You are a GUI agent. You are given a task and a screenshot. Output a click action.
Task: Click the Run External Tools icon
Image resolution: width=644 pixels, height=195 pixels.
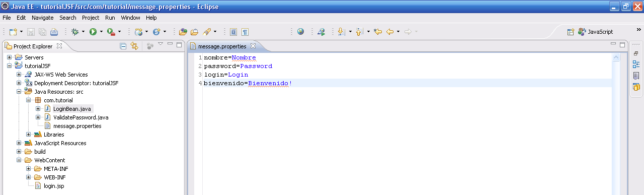click(111, 32)
